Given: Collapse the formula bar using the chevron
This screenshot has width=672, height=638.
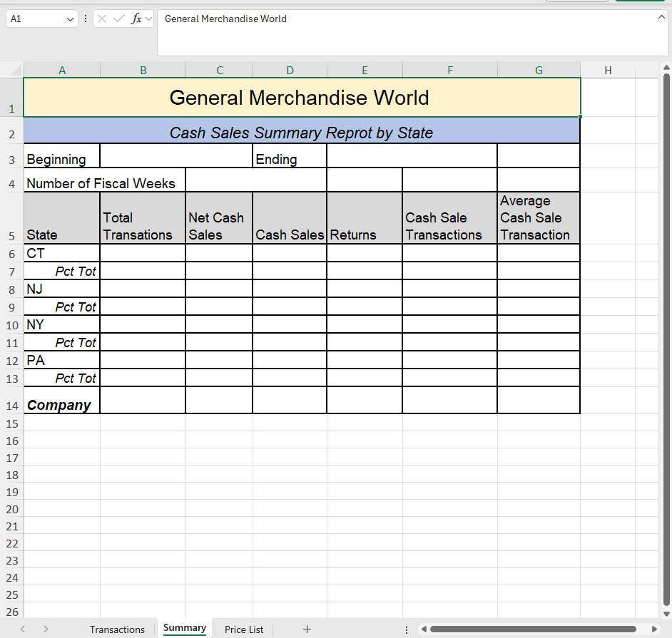Looking at the screenshot, I should coord(662,16).
